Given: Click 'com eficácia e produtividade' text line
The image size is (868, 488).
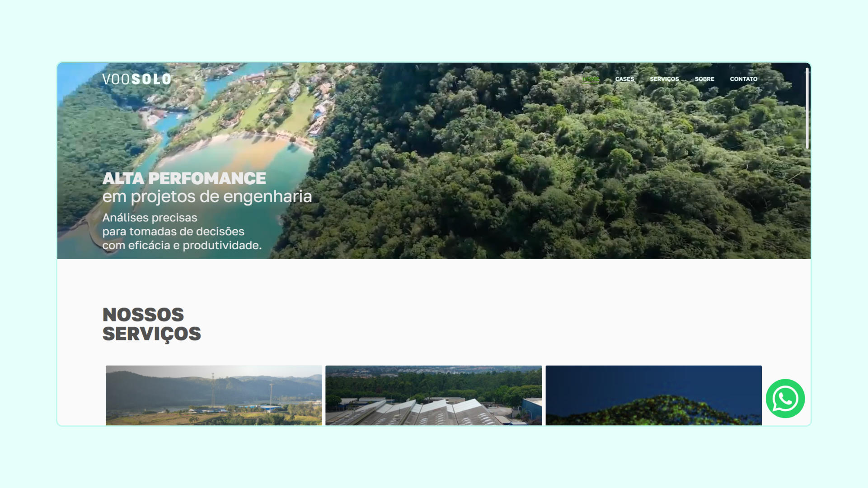Looking at the screenshot, I should [182, 246].
